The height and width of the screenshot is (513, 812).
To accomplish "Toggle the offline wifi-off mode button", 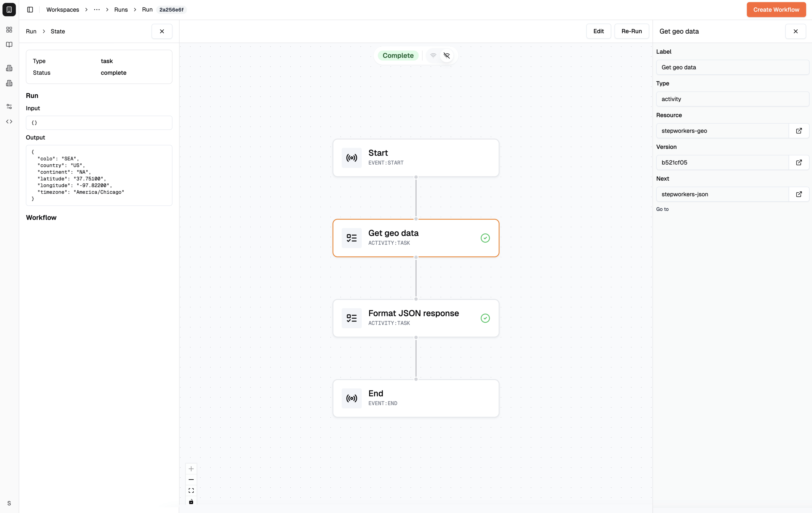I will [x=447, y=56].
